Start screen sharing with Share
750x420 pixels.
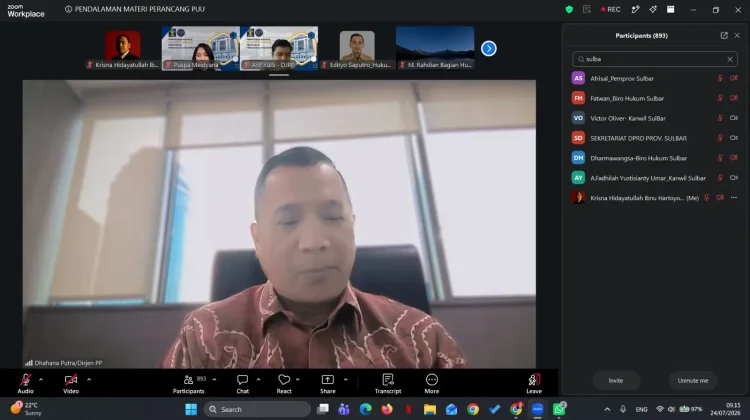click(328, 384)
